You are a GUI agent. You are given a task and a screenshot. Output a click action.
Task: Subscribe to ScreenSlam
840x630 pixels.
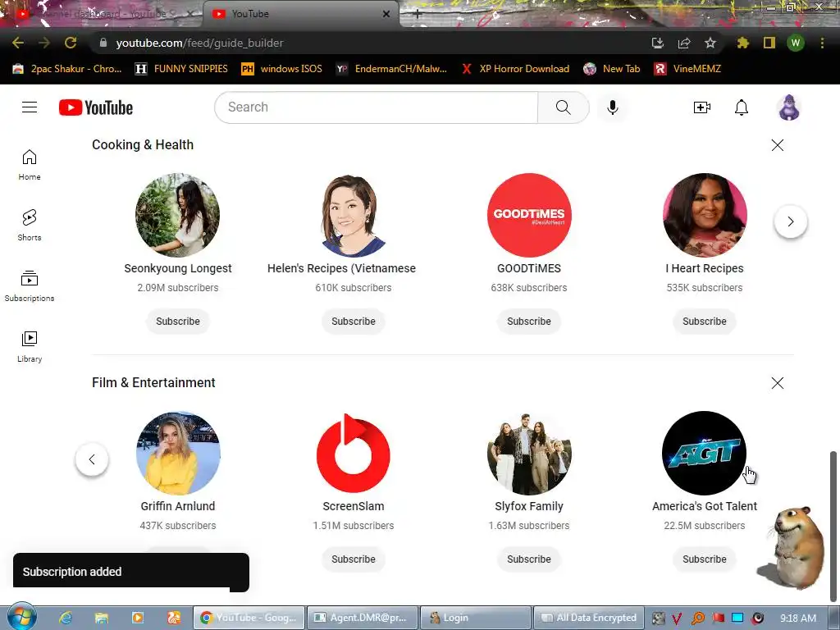[354, 559]
